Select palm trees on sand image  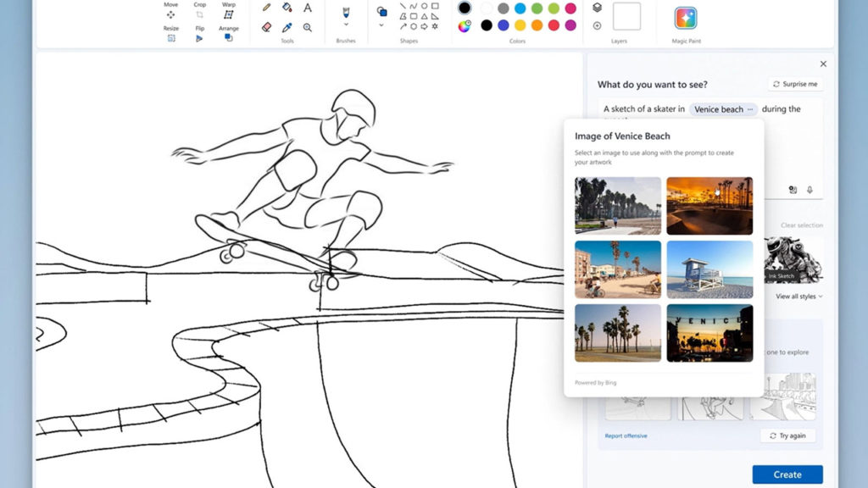618,333
